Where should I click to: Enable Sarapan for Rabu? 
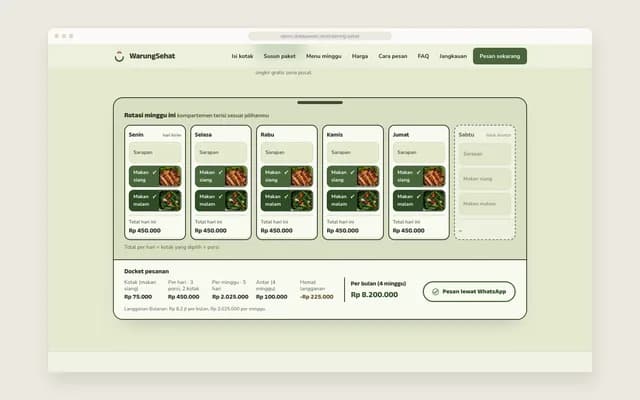(287, 152)
